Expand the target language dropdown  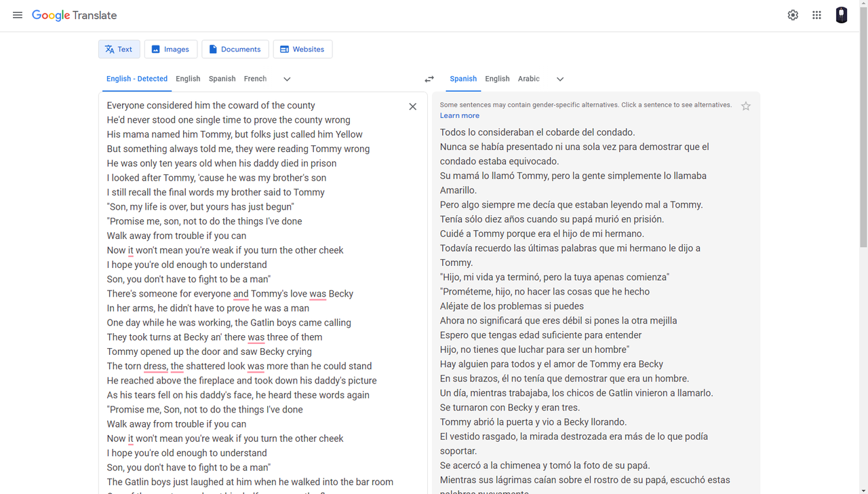(560, 79)
